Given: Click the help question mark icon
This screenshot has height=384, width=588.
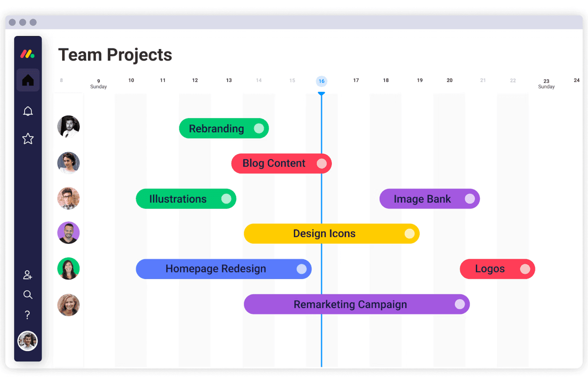Looking at the screenshot, I should pos(28,315).
